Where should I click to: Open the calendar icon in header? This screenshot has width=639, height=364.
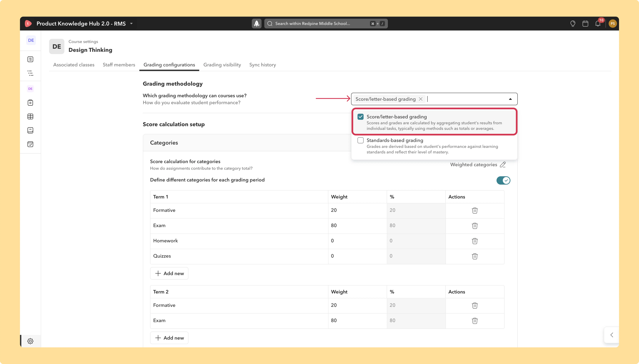click(585, 23)
